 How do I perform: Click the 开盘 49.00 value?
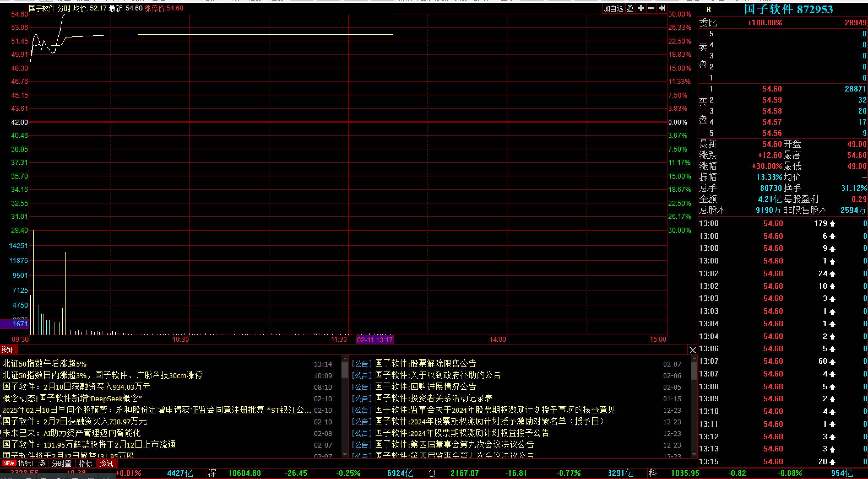tap(857, 144)
